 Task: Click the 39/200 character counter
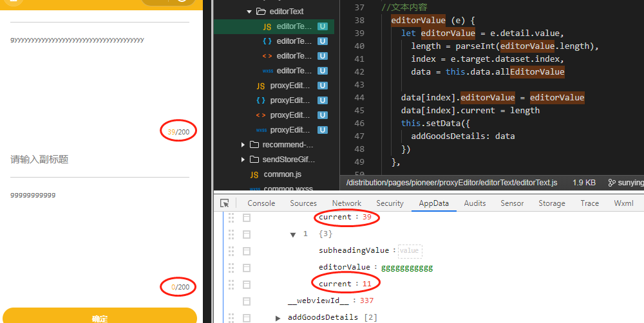[x=178, y=132]
